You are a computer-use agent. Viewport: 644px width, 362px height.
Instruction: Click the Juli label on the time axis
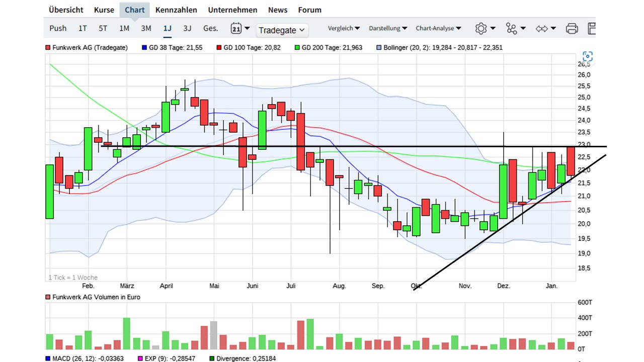[291, 286]
